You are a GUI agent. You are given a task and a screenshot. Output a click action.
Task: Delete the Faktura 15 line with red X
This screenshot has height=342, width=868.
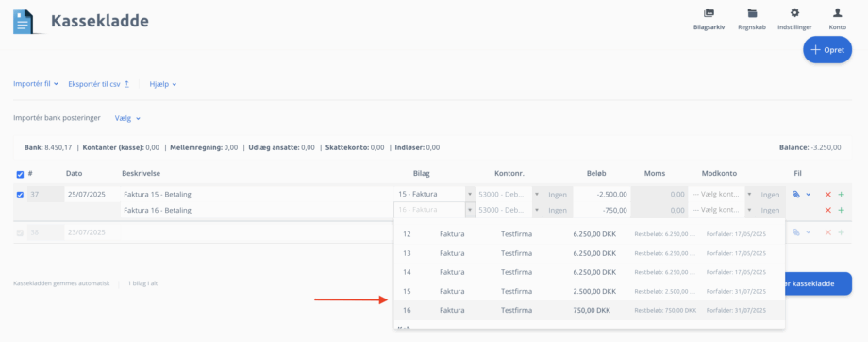click(828, 195)
